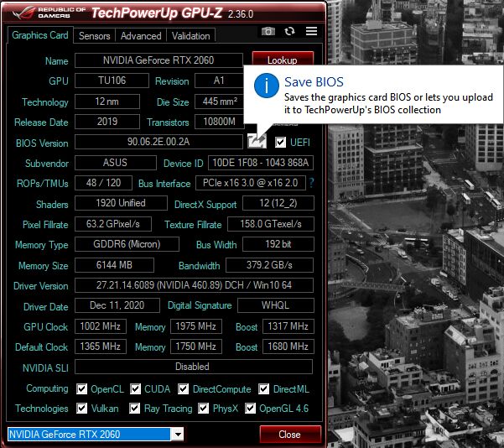Click the GPU Clock value 1002 MHz
Image resolution: width=504 pixels, height=448 pixels.
coord(101,326)
